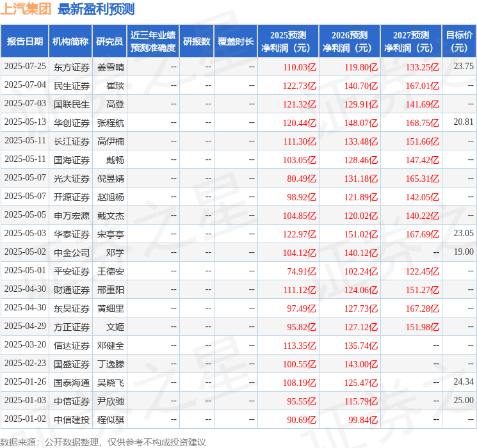
Task: Click analyst name 崔琰
Action: (115, 86)
